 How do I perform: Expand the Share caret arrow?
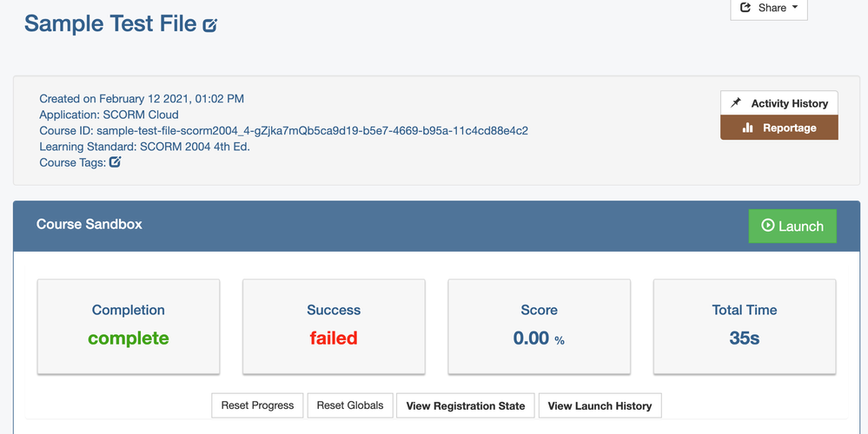794,8
